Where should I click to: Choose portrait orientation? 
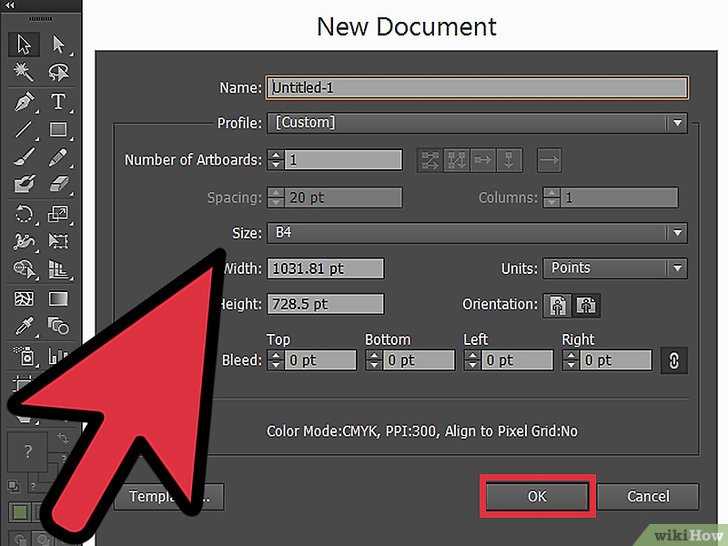click(558, 306)
